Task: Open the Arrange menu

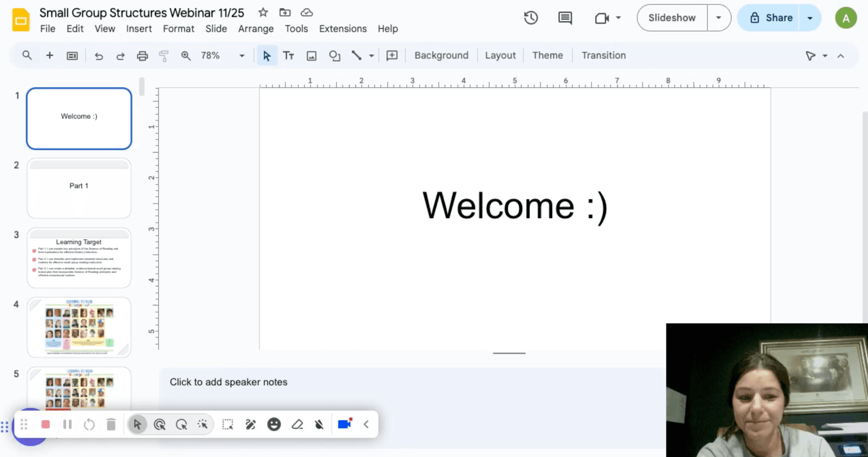Action: [x=256, y=29]
